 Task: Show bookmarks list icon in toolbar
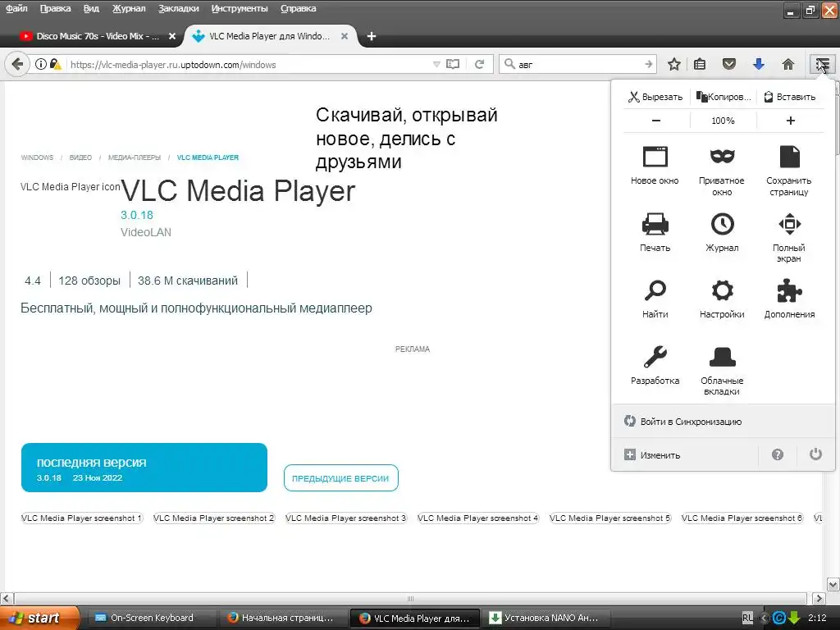pos(700,65)
